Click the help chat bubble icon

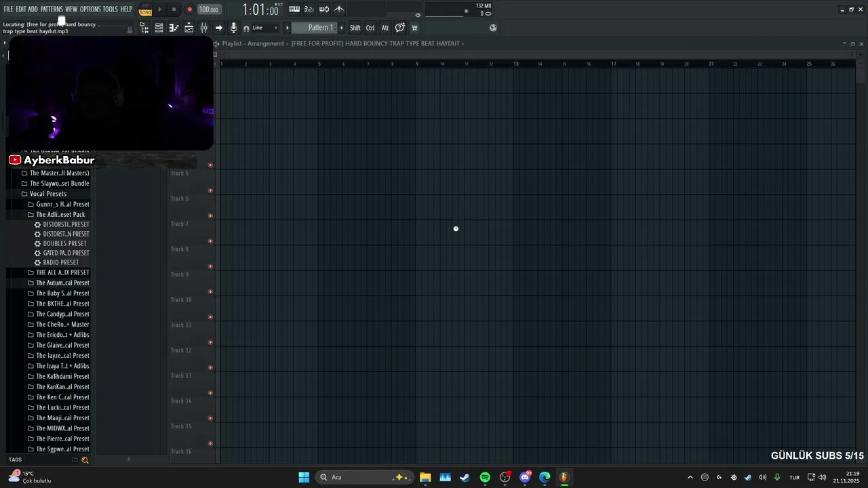coord(400,28)
